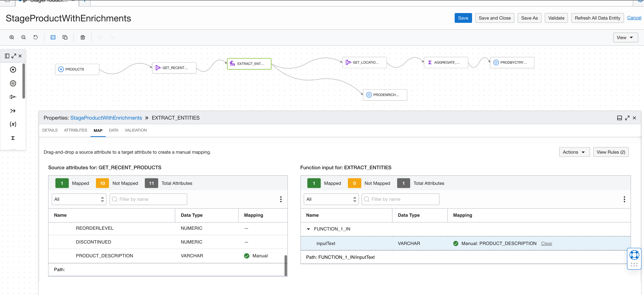Open the View dropdown on top right
The height and width of the screenshot is (295, 644).
click(x=625, y=37)
